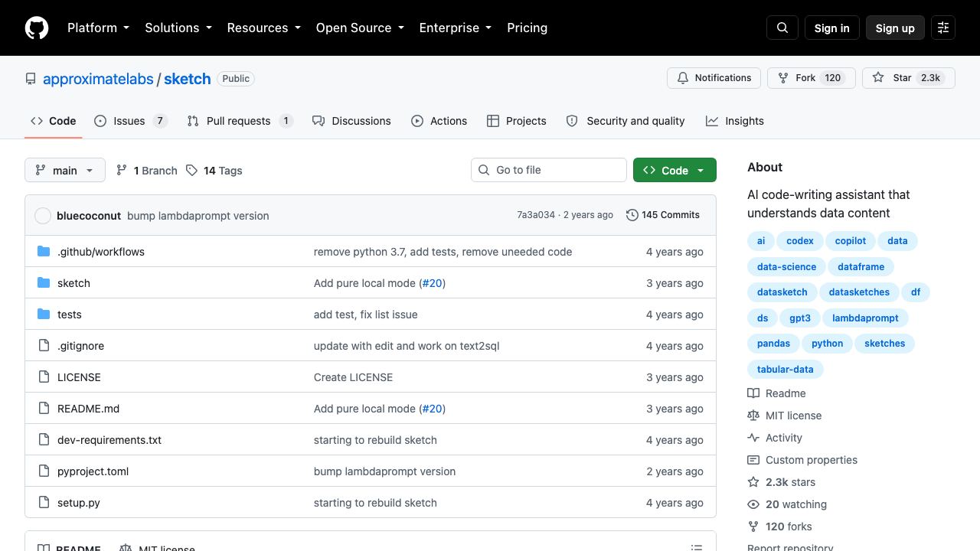Expand the Solutions menu

[178, 28]
